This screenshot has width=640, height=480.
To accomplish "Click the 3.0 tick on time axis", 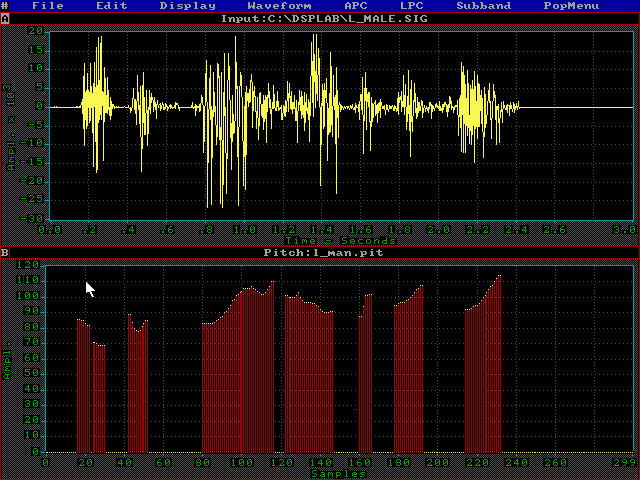I will [x=624, y=230].
